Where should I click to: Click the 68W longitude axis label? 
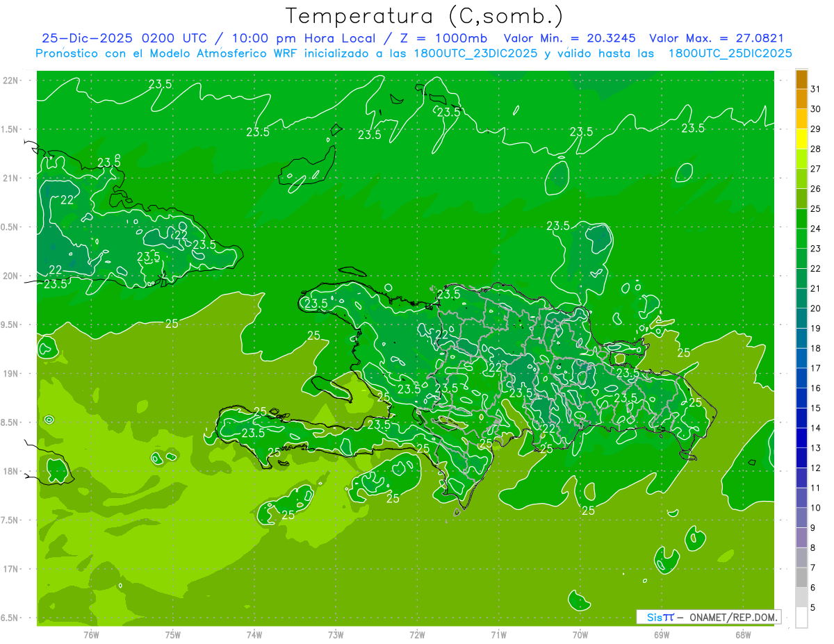[x=743, y=634]
